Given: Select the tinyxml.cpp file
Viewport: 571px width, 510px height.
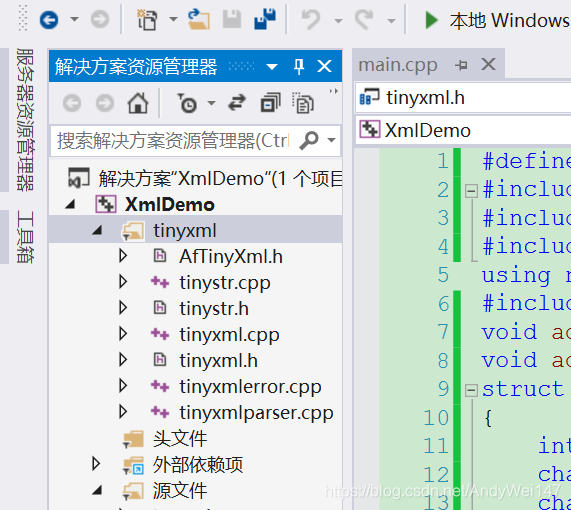Looking at the screenshot, I should [229, 335].
